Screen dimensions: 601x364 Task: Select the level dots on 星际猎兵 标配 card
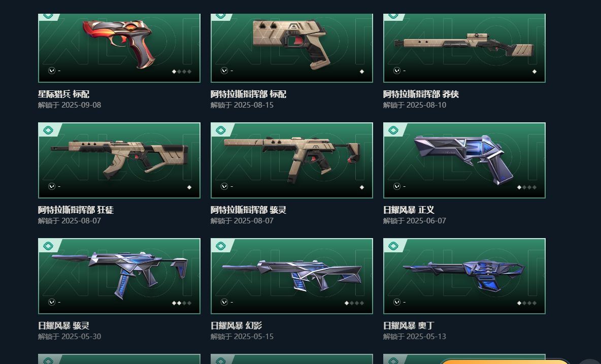tap(182, 72)
